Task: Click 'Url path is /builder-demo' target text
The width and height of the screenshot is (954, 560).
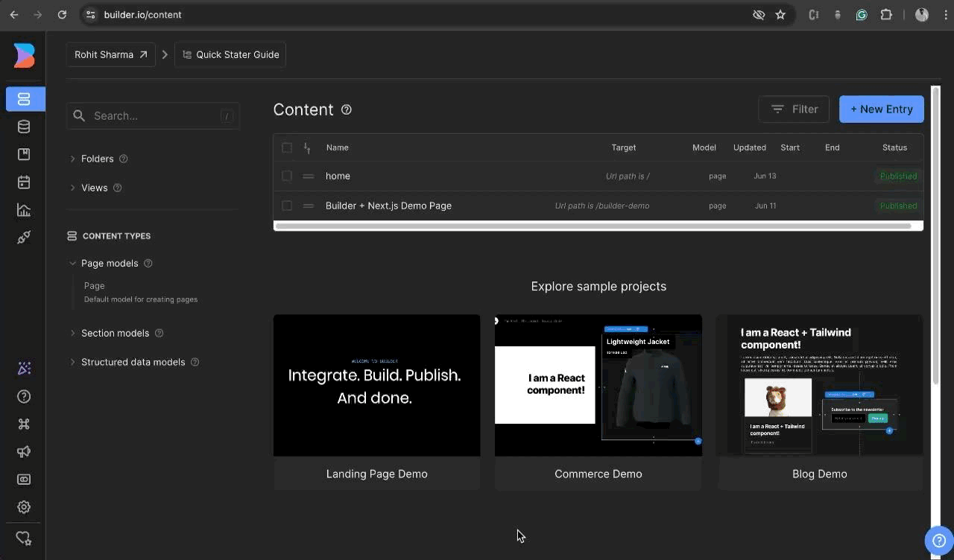Action: pyautogui.click(x=602, y=206)
